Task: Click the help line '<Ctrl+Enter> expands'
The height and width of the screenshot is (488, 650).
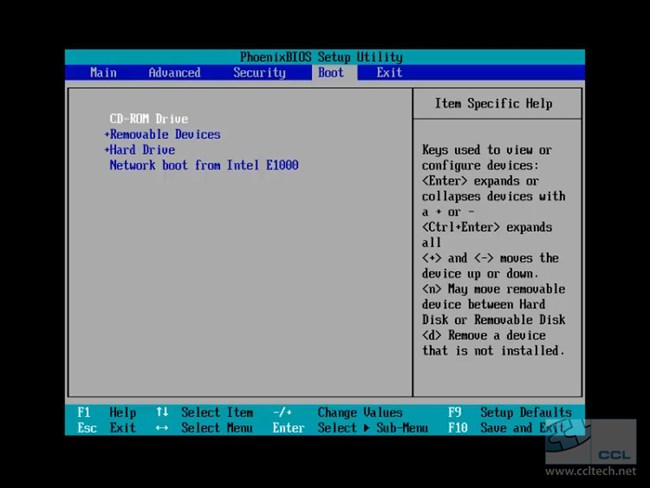Action: click(x=487, y=227)
